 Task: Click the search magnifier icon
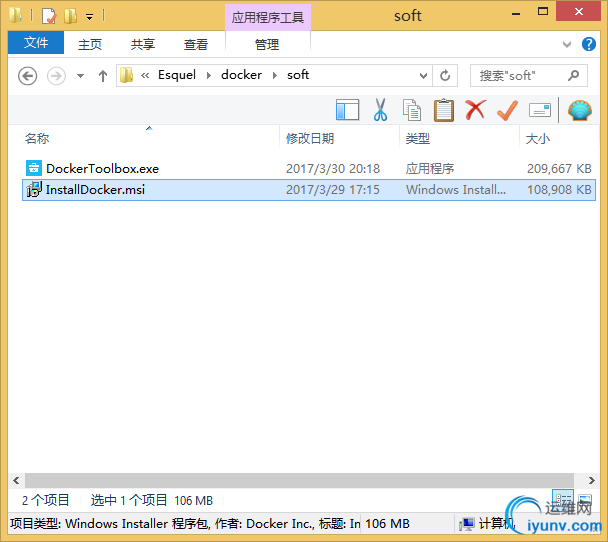coord(573,75)
